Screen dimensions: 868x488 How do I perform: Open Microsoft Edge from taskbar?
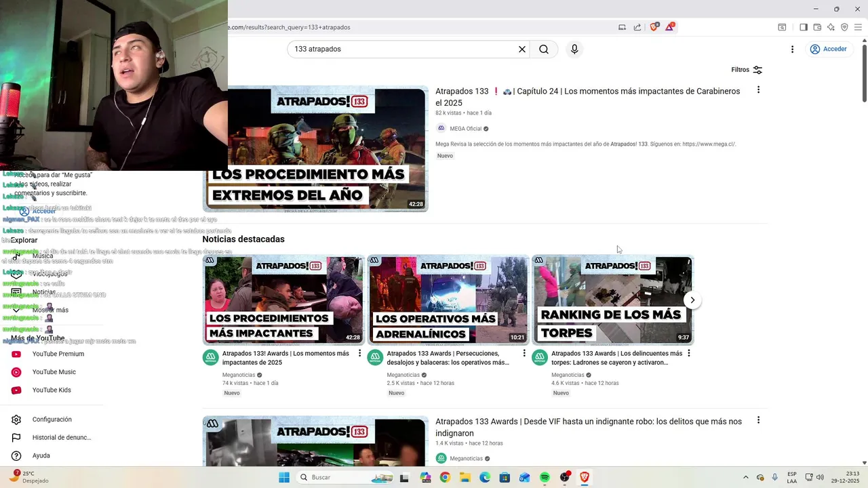(485, 477)
